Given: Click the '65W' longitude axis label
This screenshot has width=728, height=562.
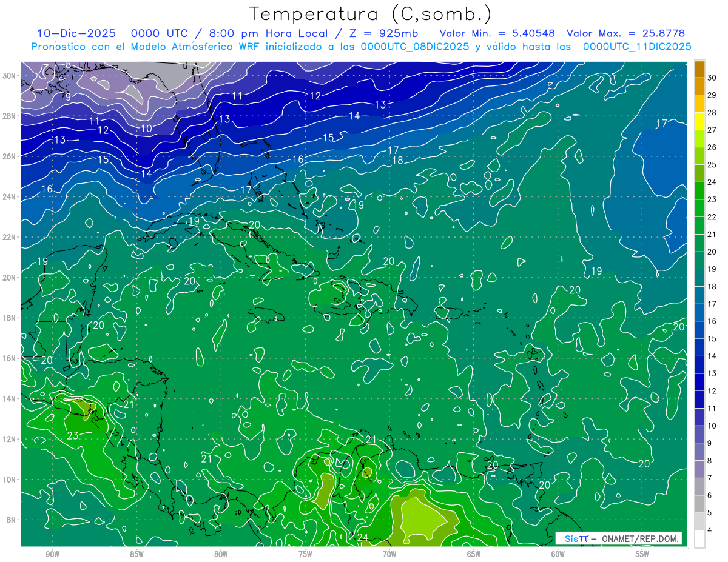Looking at the screenshot, I should tap(474, 554).
